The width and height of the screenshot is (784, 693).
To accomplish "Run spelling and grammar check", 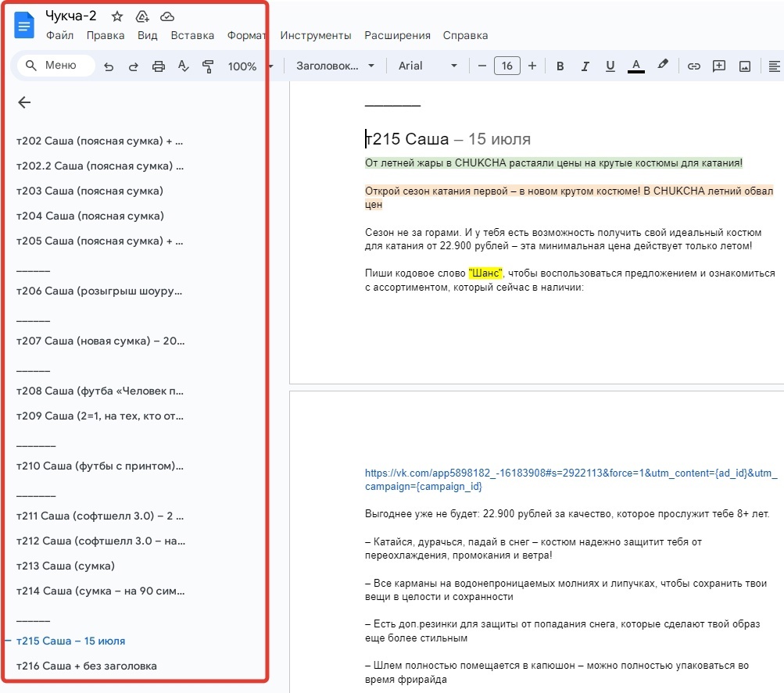I will tap(183, 66).
